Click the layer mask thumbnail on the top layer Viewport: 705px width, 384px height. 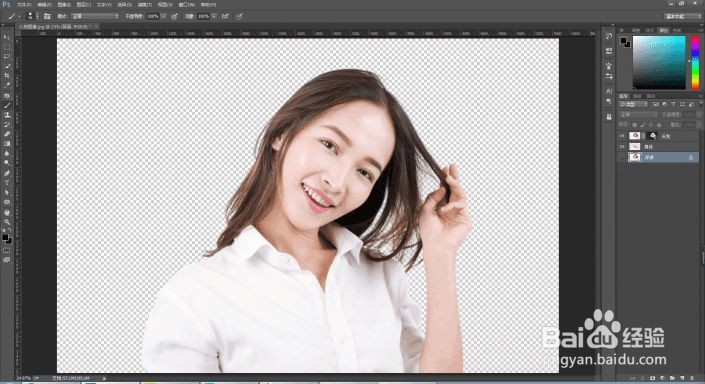coord(653,136)
